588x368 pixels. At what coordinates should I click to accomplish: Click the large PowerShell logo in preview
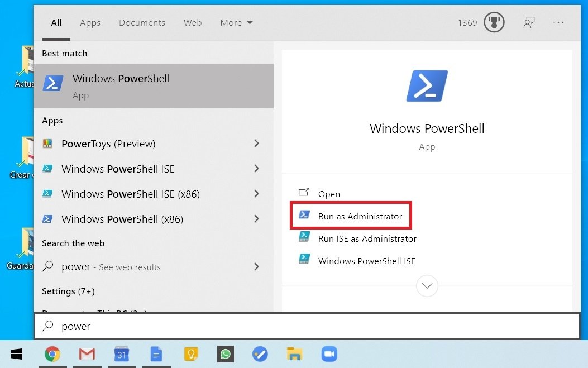point(427,86)
